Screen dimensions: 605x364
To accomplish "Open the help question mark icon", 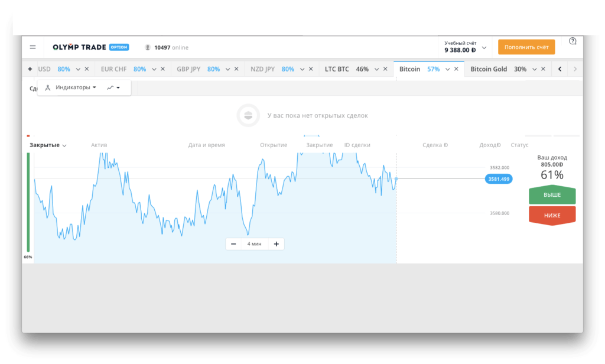I will point(572,41).
